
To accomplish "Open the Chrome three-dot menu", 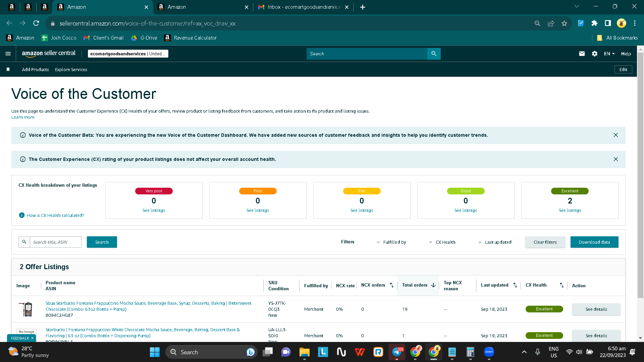I will pos(635,23).
